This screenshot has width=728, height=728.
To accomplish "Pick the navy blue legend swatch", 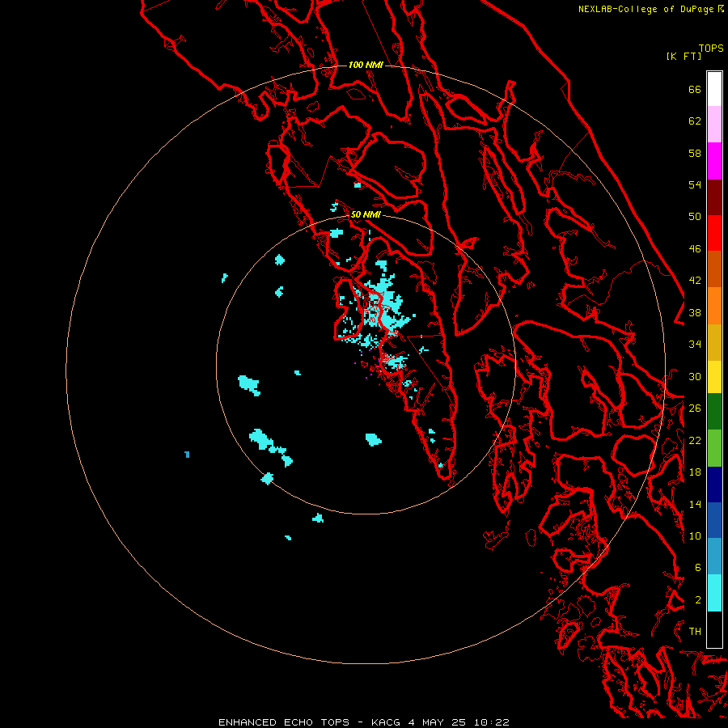I will 714,485.
